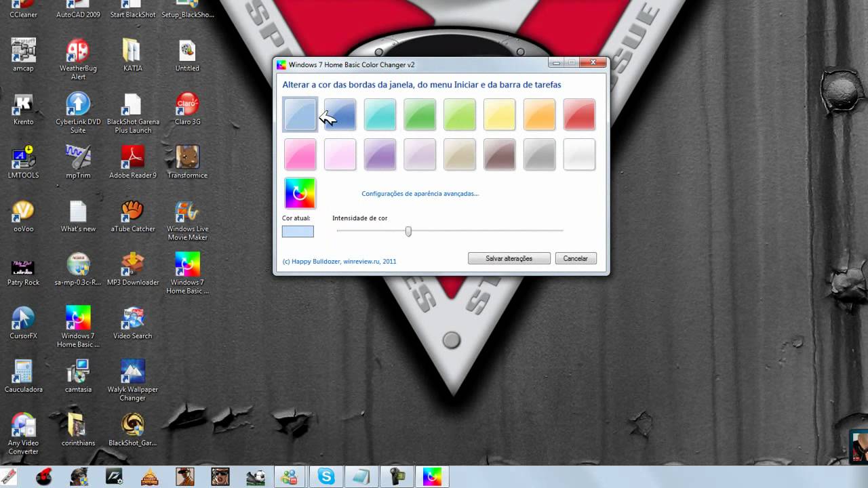Open LMTOOLS desktop shortcut
The image size is (868, 488).
tap(23, 162)
